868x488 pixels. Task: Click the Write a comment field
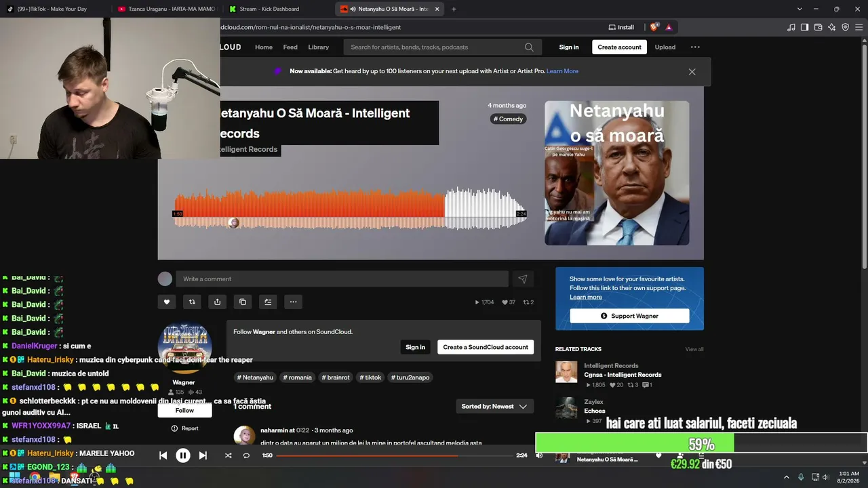342,279
